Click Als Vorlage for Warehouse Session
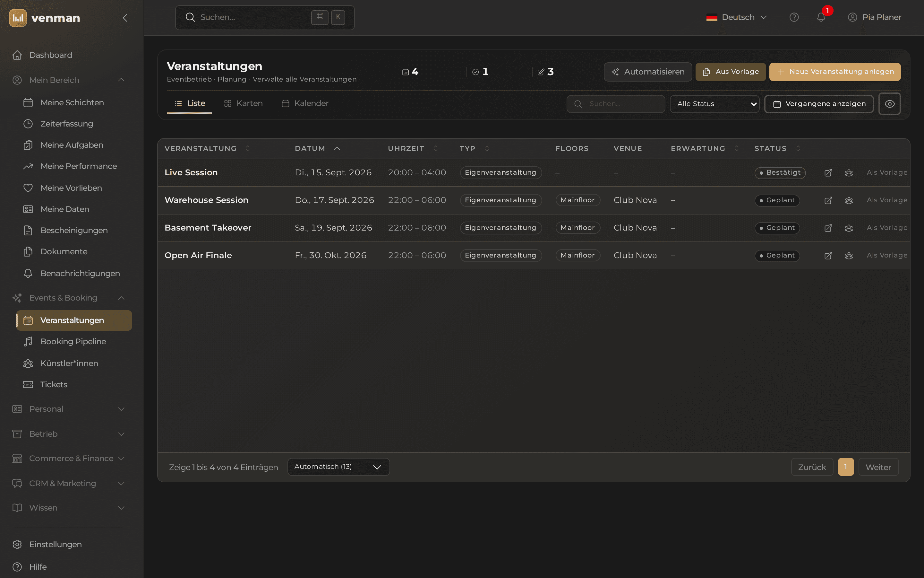The height and width of the screenshot is (578, 924). pos(886,200)
